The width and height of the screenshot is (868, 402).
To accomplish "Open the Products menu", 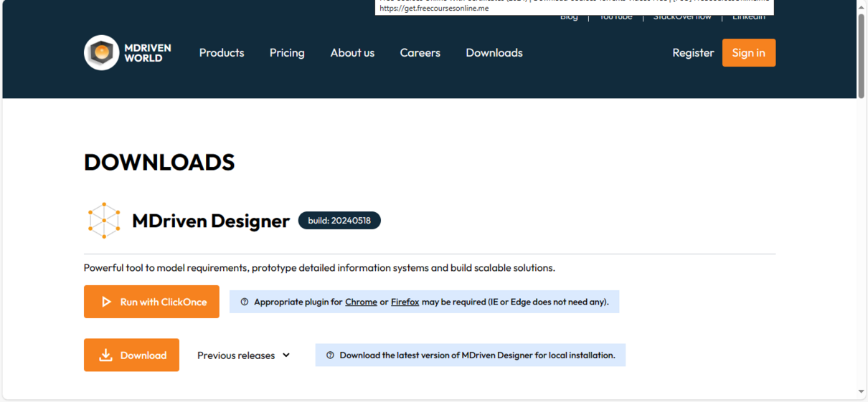I will click(x=222, y=52).
